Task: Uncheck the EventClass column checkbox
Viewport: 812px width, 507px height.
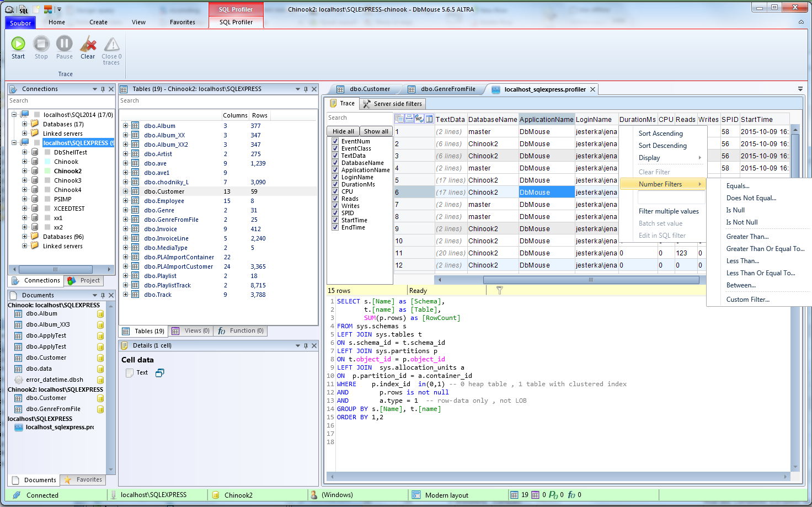Action: 335,148
